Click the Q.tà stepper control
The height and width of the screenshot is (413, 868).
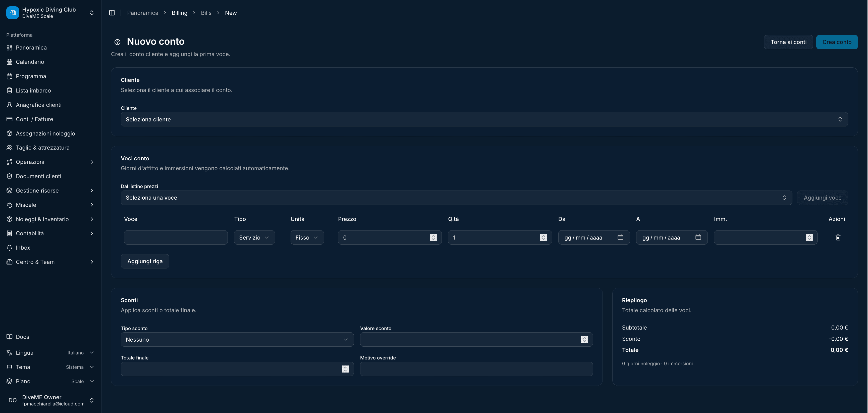(x=543, y=237)
